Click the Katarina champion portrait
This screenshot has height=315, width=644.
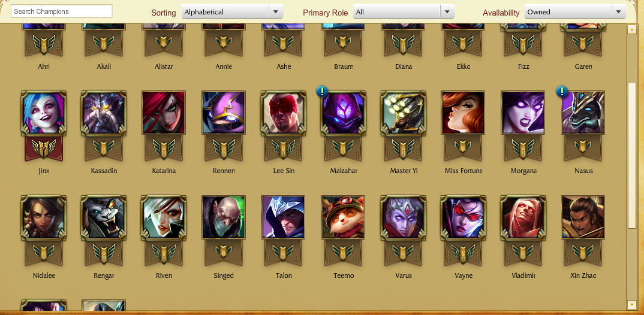point(164,113)
